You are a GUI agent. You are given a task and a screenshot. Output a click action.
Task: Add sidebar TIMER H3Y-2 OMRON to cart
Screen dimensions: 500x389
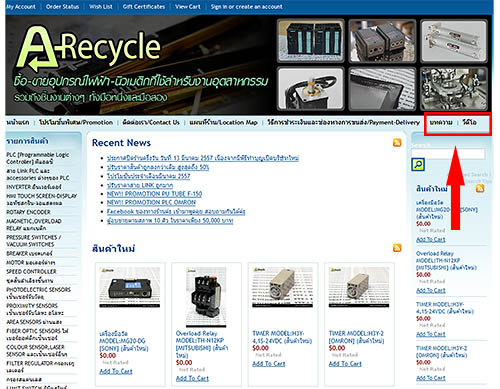[x=431, y=378]
